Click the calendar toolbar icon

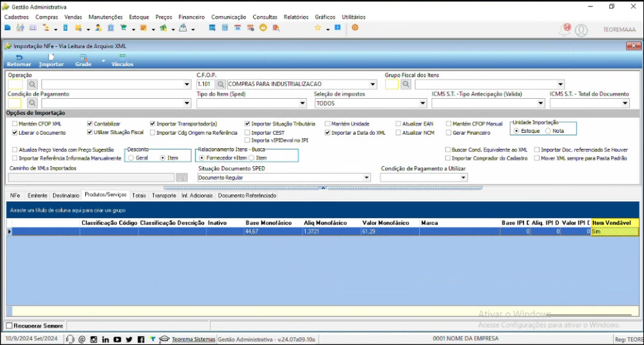pyautogui.click(x=237, y=28)
